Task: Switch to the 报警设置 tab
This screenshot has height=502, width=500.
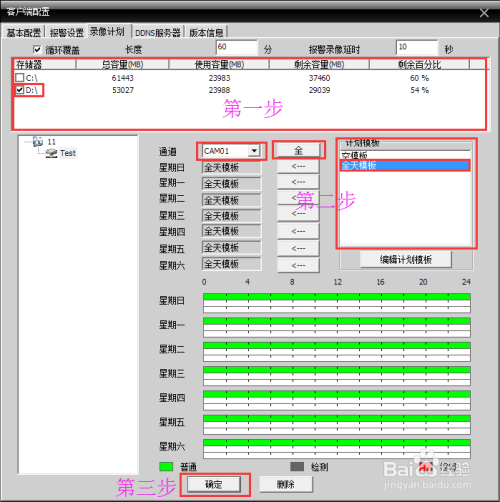Action: pyautogui.click(x=66, y=32)
